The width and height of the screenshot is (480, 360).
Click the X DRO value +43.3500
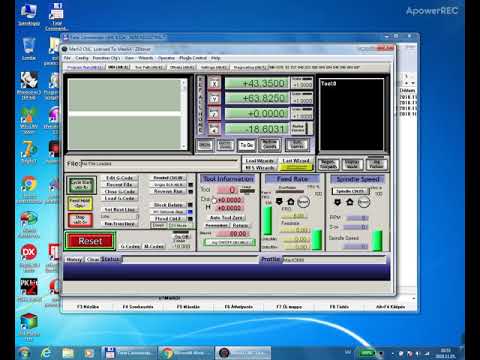coord(257,83)
